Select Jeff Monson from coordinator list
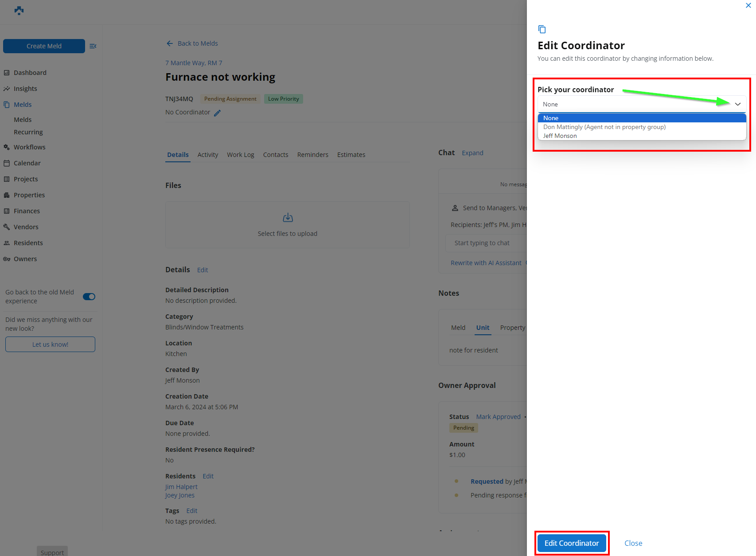 (560, 136)
